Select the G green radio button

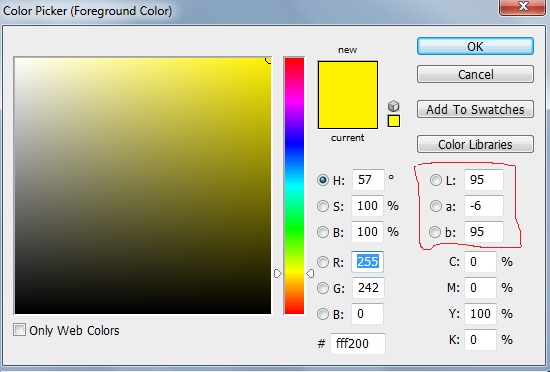tap(323, 288)
